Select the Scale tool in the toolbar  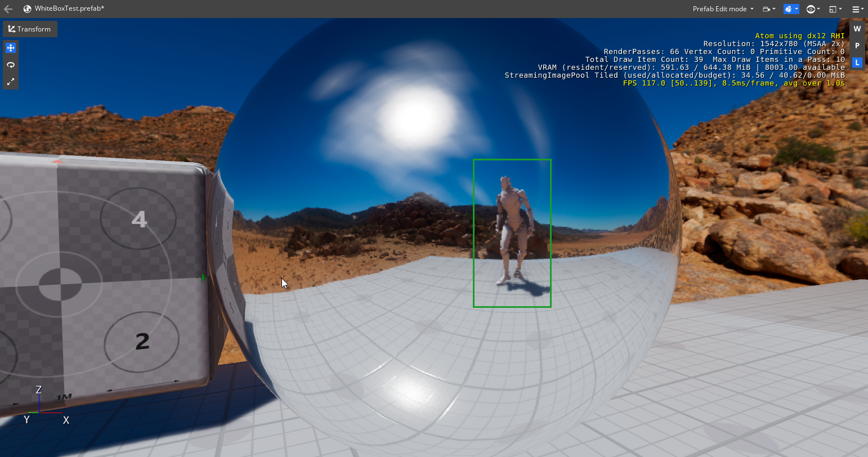pyautogui.click(x=11, y=82)
